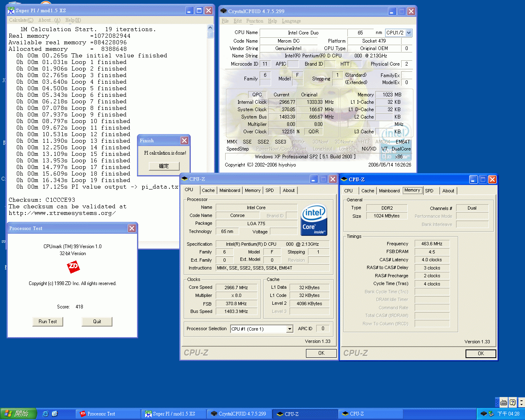Click the Internal Clock current value 2966.77
The height and width of the screenshot is (420, 525).
[x=281, y=102]
